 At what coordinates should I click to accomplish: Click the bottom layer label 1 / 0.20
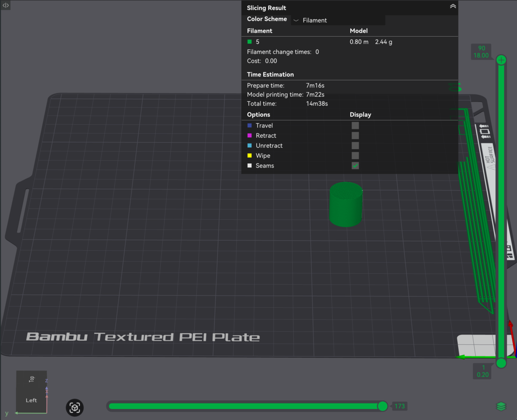(x=482, y=371)
